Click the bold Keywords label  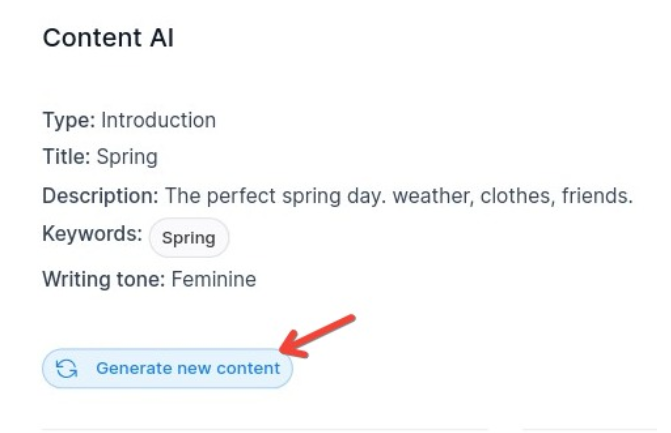92,235
